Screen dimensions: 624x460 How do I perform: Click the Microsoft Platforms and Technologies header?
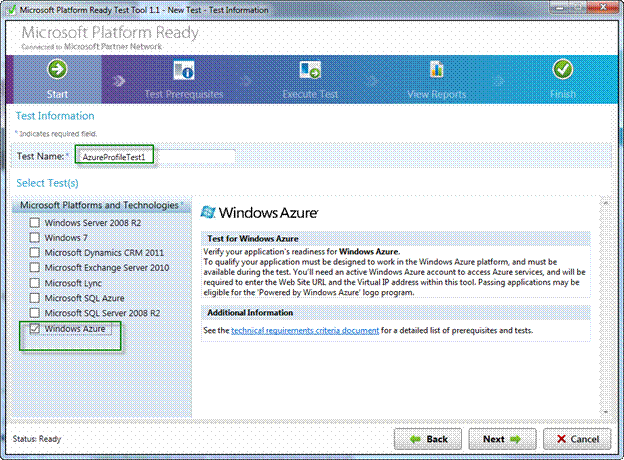point(102,205)
